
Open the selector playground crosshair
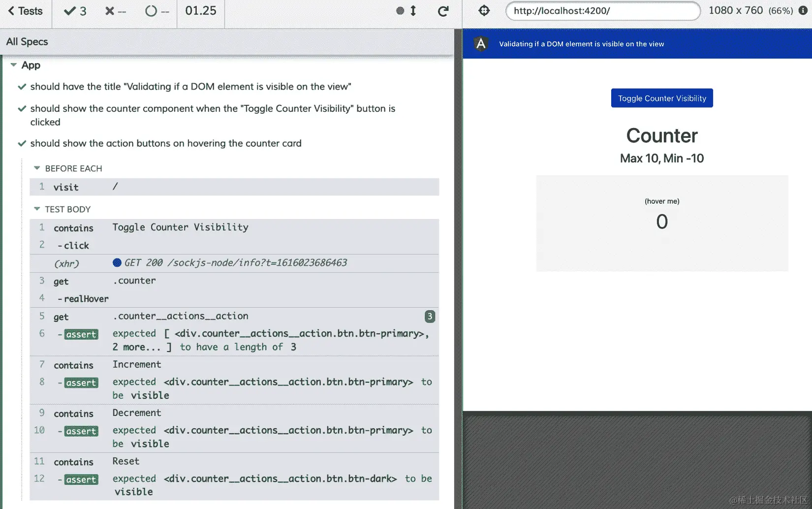tap(484, 11)
